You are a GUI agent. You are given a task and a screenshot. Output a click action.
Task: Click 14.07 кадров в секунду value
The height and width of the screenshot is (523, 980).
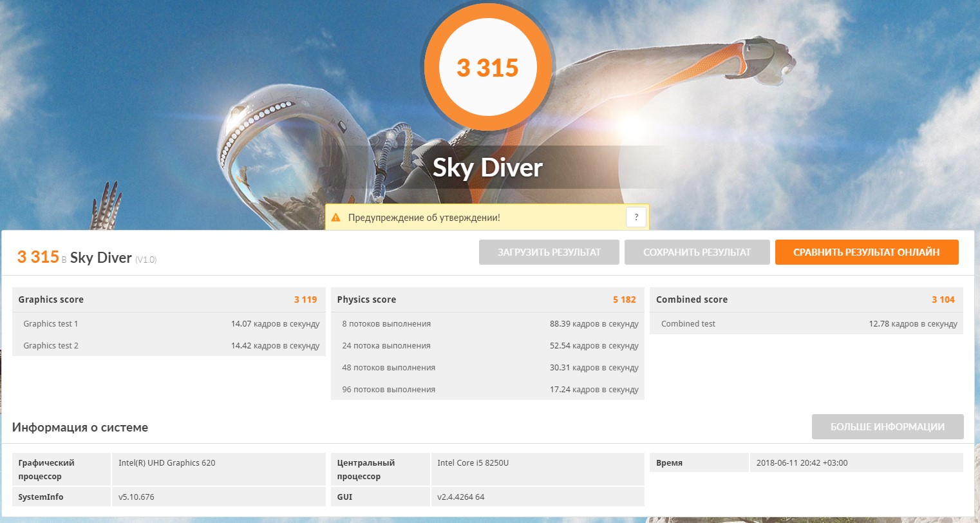click(275, 324)
